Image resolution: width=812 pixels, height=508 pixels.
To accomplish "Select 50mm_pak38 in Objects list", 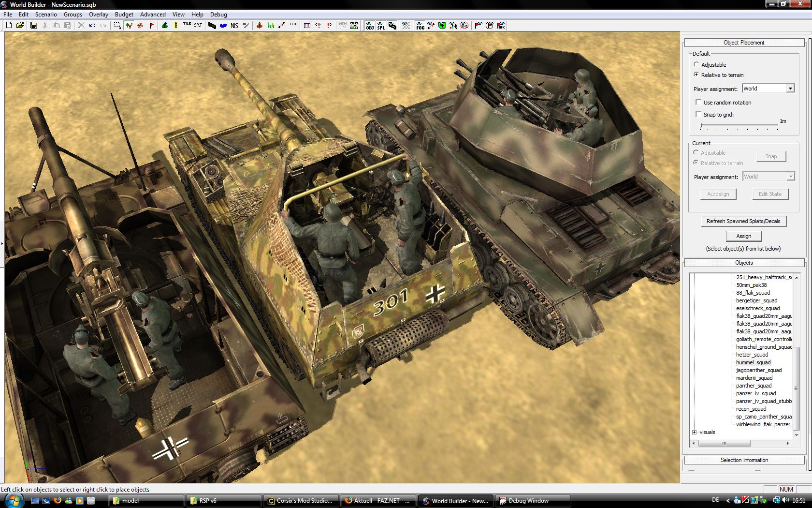I will coord(751,285).
